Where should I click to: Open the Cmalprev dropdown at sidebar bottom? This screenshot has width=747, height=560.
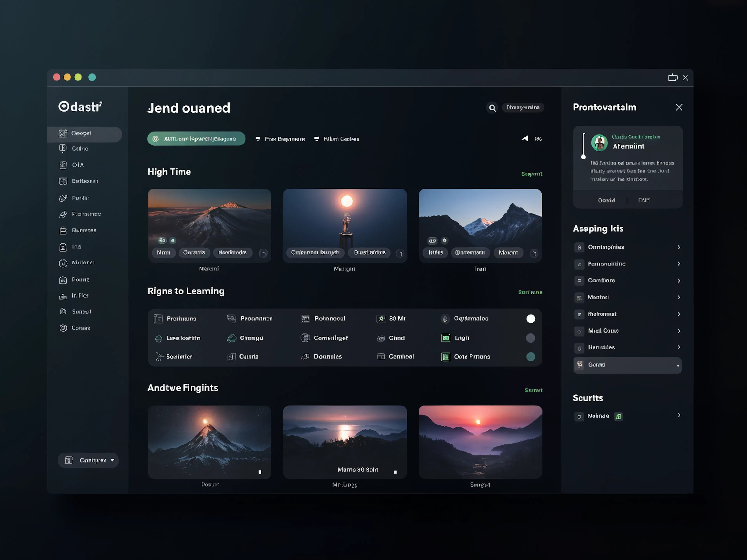pyautogui.click(x=88, y=460)
